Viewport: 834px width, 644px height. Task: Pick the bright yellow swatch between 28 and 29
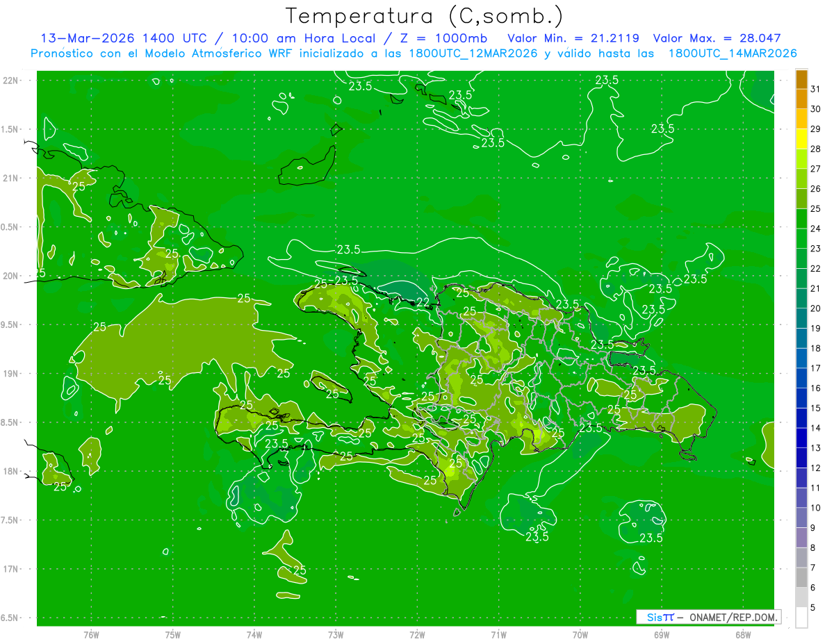pyautogui.click(x=801, y=138)
